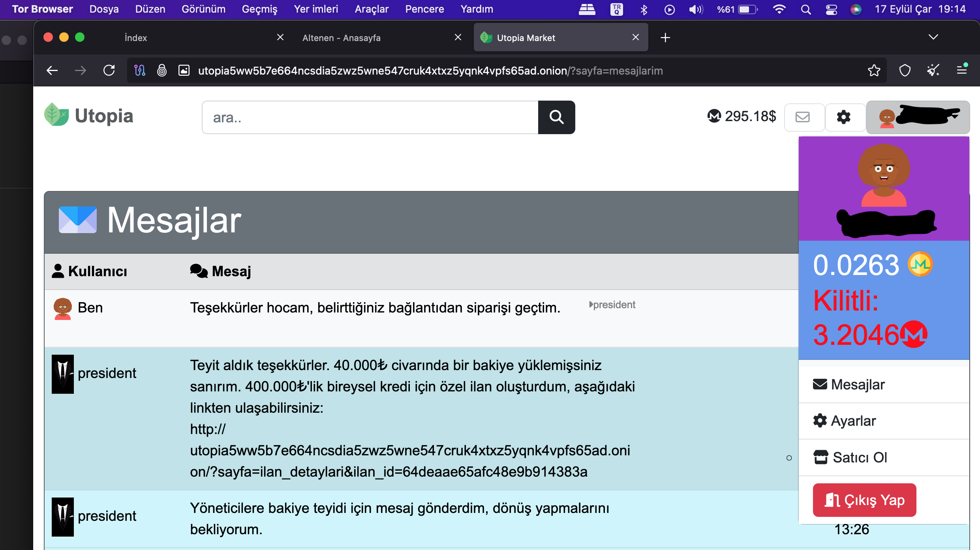Reload the current page
This screenshot has height=550, width=980.
109,71
